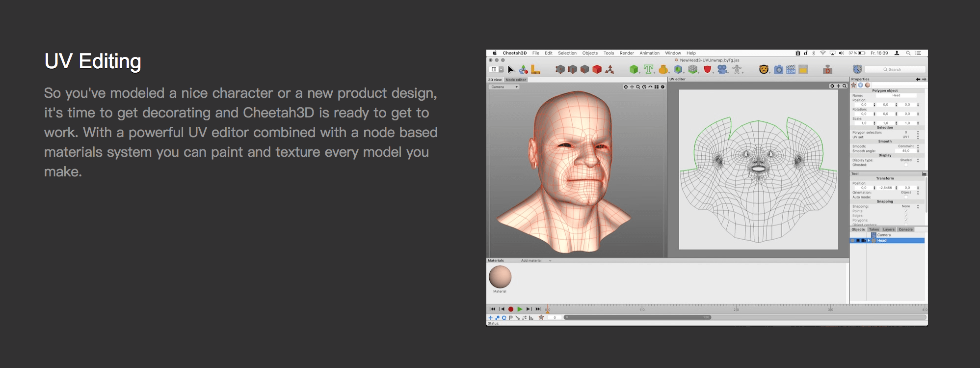This screenshot has height=368, width=980.
Task: Click the gear settings icon in 3D view
Action: pos(662,87)
